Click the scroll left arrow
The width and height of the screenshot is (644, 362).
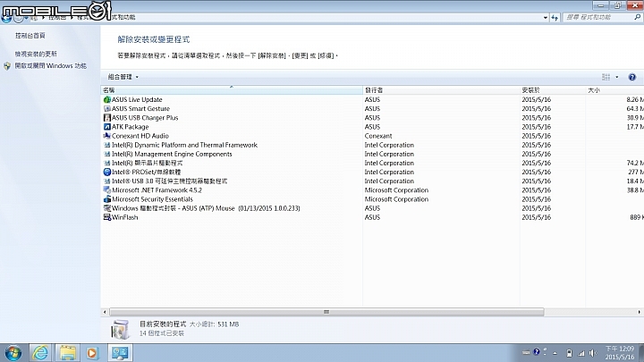click(105, 312)
